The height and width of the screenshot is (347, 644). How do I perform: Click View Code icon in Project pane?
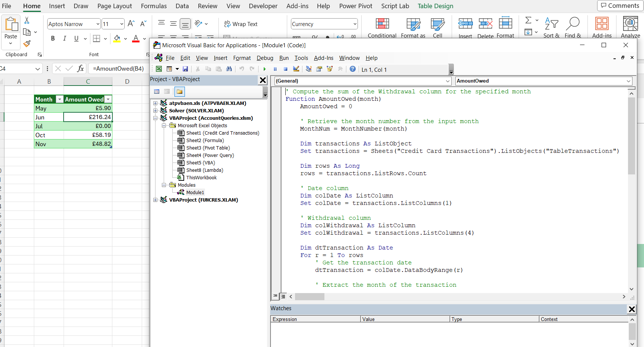157,91
